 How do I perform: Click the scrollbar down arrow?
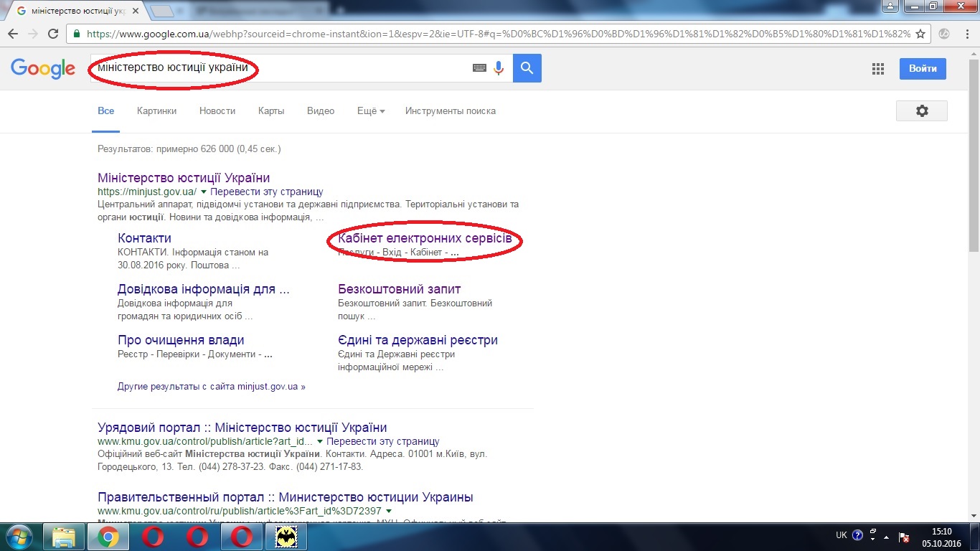click(x=974, y=516)
